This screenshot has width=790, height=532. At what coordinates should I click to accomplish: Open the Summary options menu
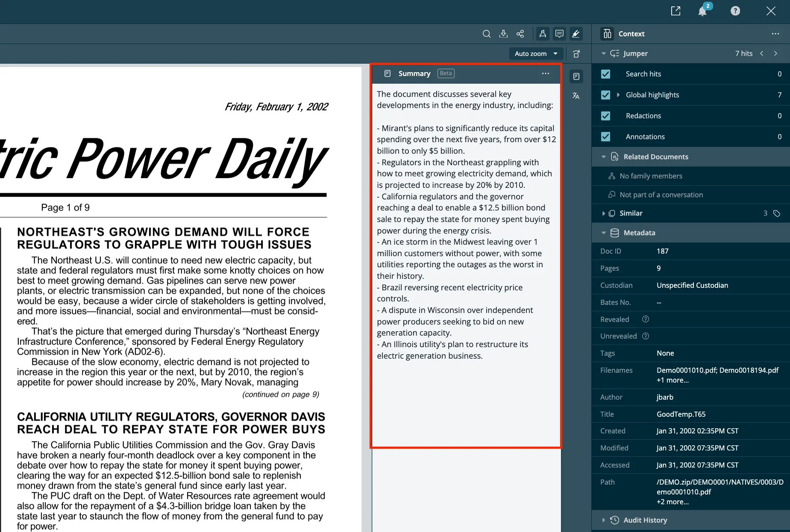click(545, 73)
